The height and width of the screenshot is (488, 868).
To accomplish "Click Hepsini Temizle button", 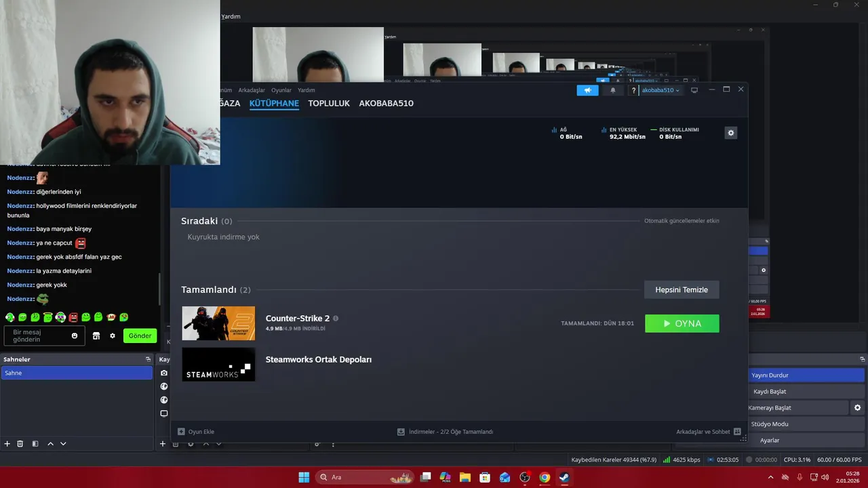I will [682, 289].
